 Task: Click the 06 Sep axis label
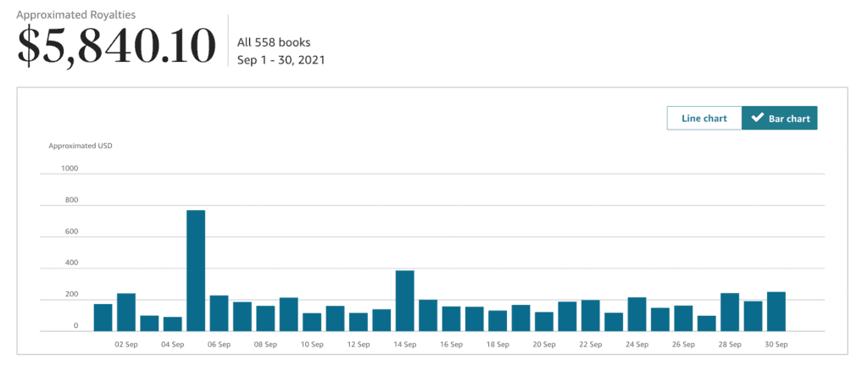(x=220, y=345)
